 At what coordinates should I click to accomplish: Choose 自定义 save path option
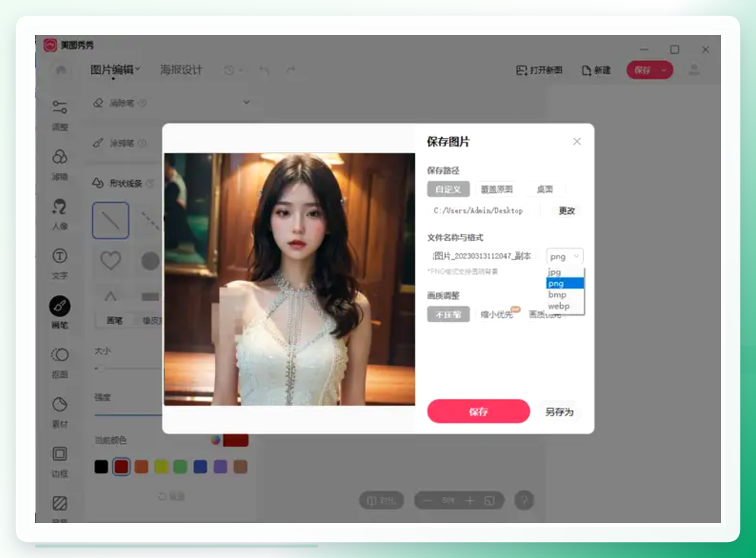pyautogui.click(x=448, y=189)
